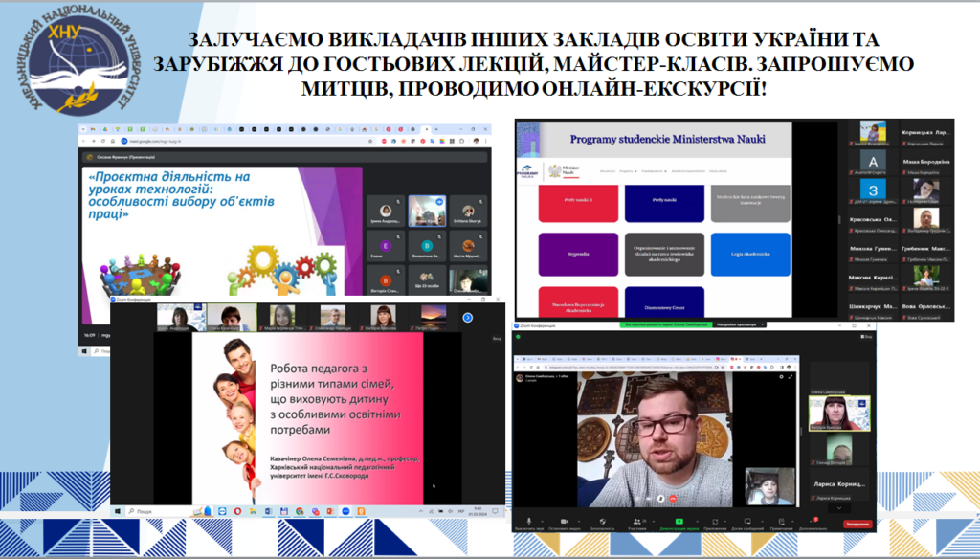Click the green Демонстрация экрана share button
980x559 pixels.
679,522
